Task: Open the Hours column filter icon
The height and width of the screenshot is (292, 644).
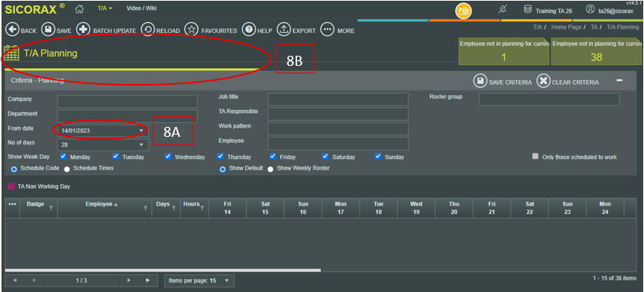Action: tap(202, 208)
